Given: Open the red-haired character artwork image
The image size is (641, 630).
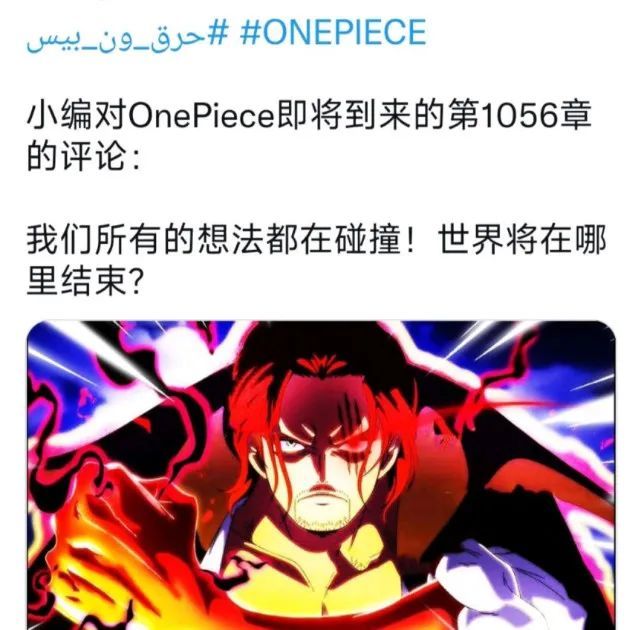Looking at the screenshot, I should point(321,475).
